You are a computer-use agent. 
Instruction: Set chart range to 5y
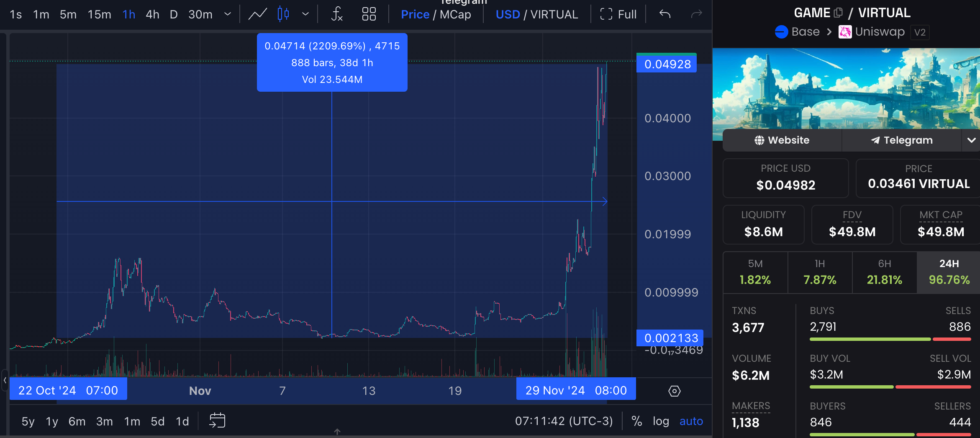28,421
